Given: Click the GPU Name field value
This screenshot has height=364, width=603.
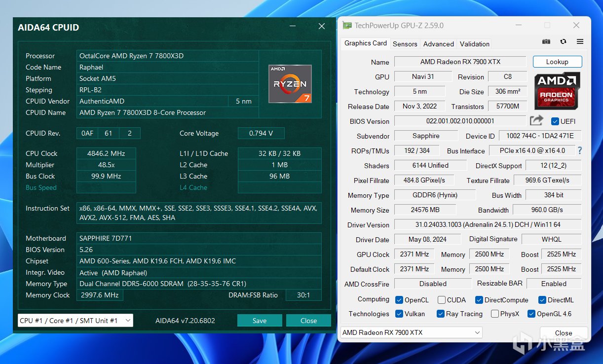Looking at the screenshot, I should tap(460, 62).
